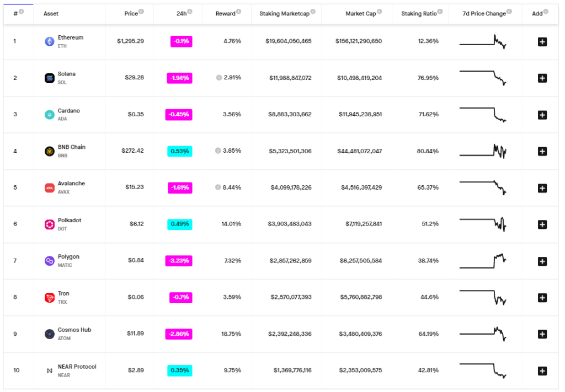This screenshot has height=392, width=565.
Task: Sort table by Market Cap header
Action: tap(360, 13)
